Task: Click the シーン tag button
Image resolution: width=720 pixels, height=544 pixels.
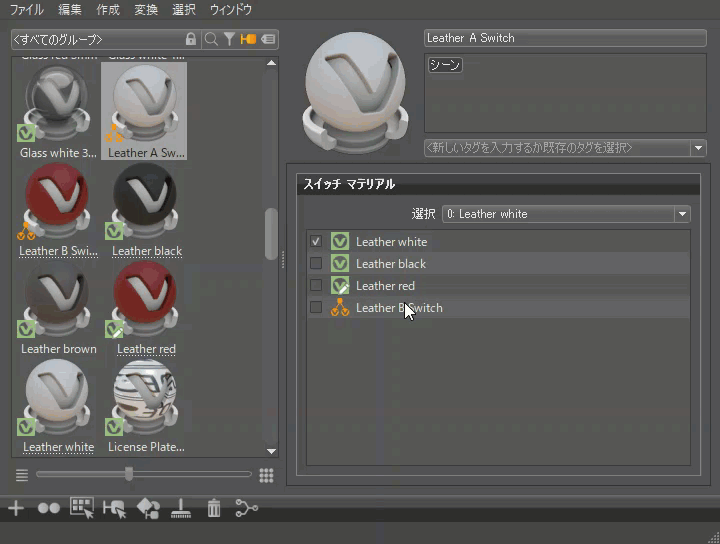Action: click(x=445, y=65)
